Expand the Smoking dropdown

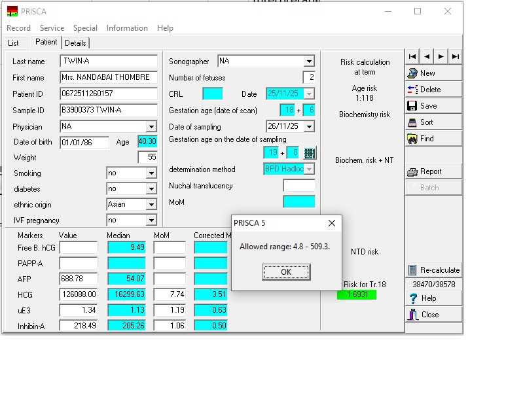click(151, 173)
